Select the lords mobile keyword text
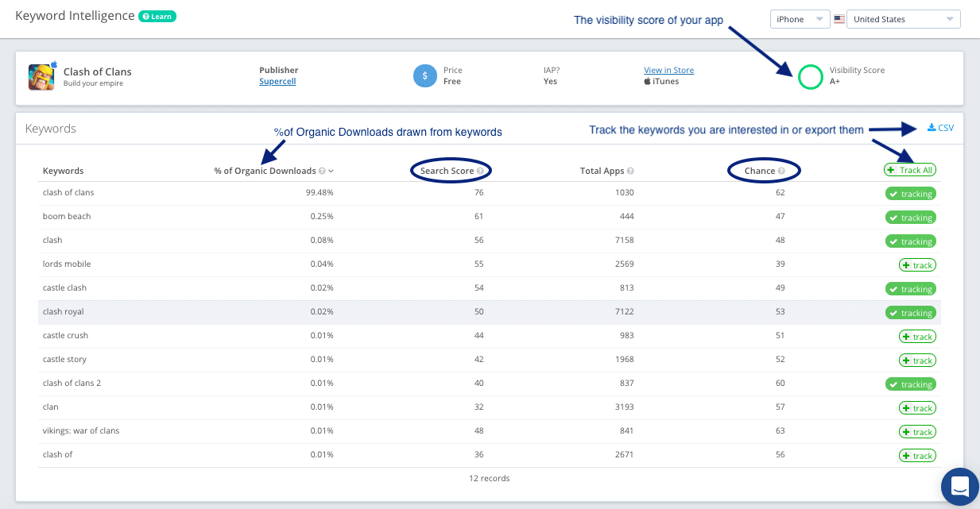980x509 pixels. click(67, 264)
